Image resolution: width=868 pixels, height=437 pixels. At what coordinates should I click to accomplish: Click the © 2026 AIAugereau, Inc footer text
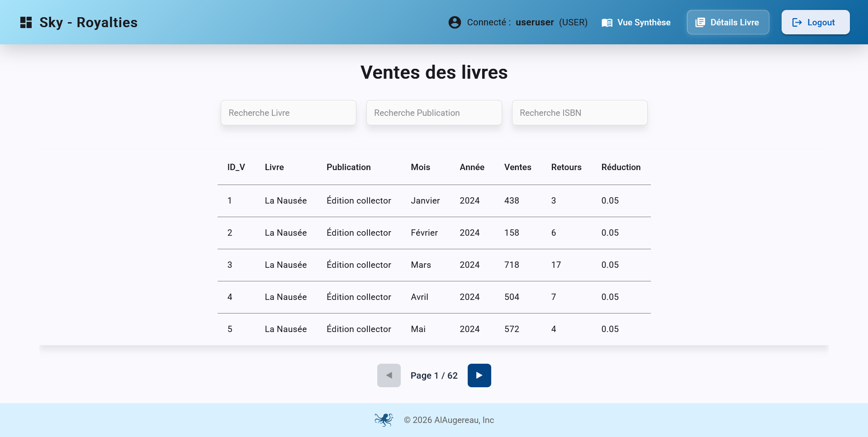point(449,420)
